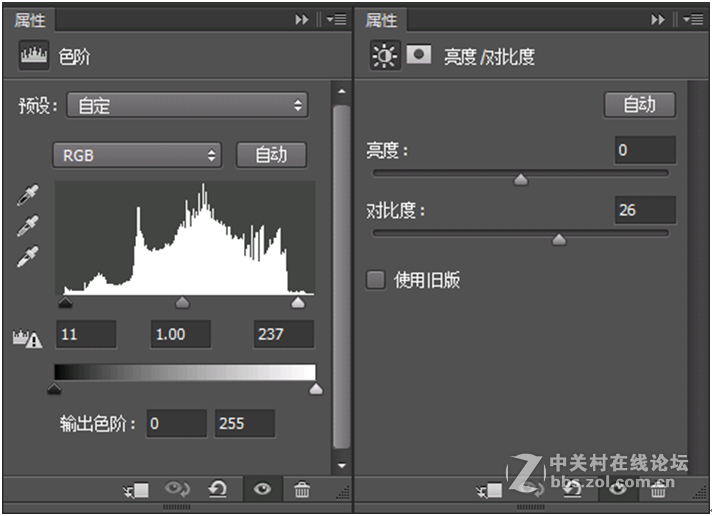
Task: Click the output white level slider handle
Action: [x=316, y=389]
